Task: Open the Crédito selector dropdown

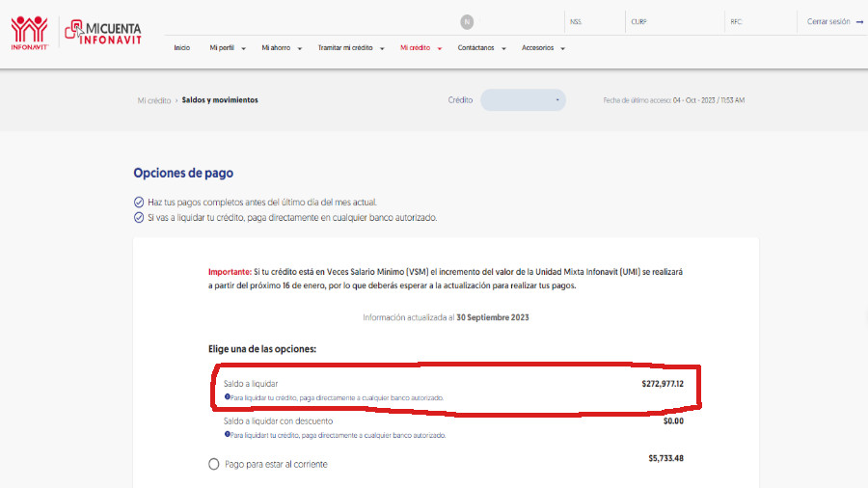Action: [523, 100]
